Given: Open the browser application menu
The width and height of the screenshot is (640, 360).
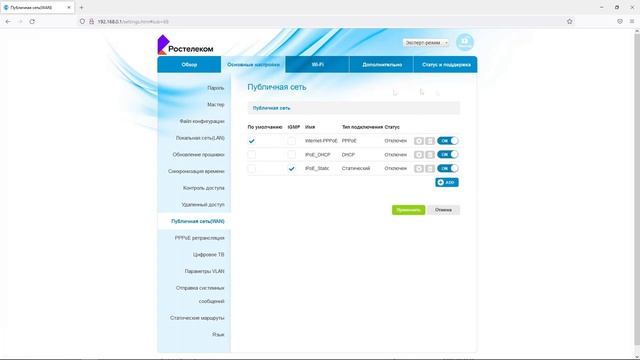Looking at the screenshot, I should (632, 21).
